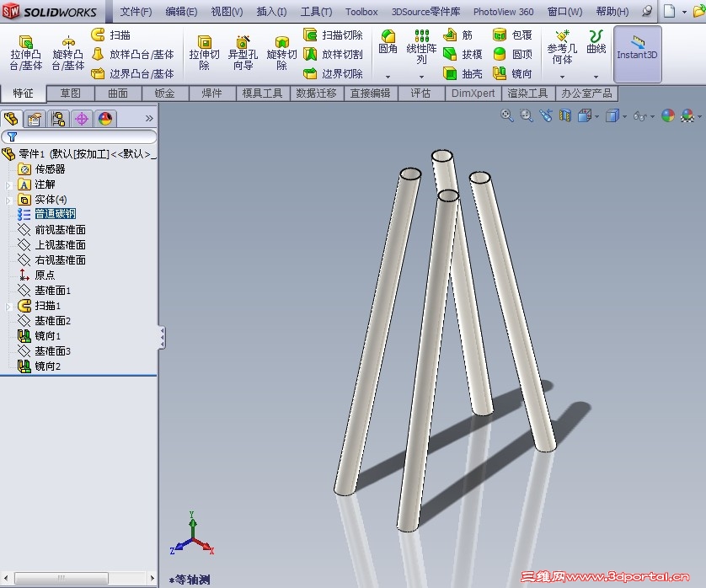Open the 文件(F) menu
The width and height of the screenshot is (706, 588).
pos(136,12)
